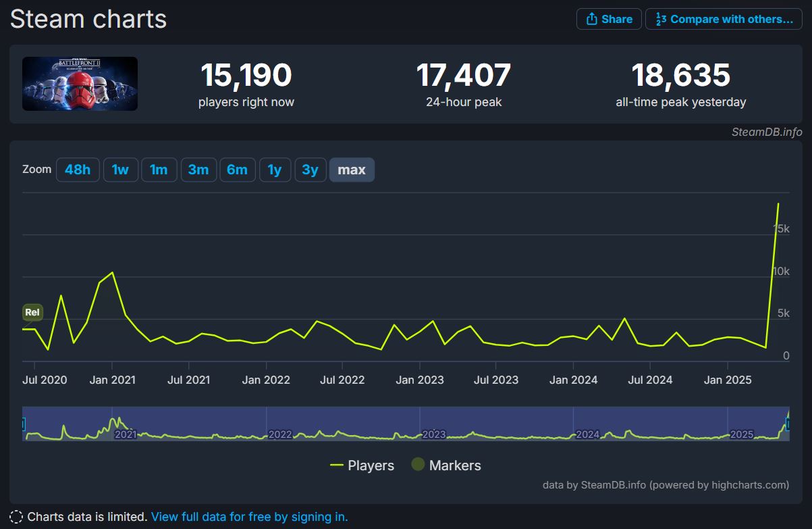812x529 pixels.
Task: Set zoom to 3y
Action: click(310, 170)
